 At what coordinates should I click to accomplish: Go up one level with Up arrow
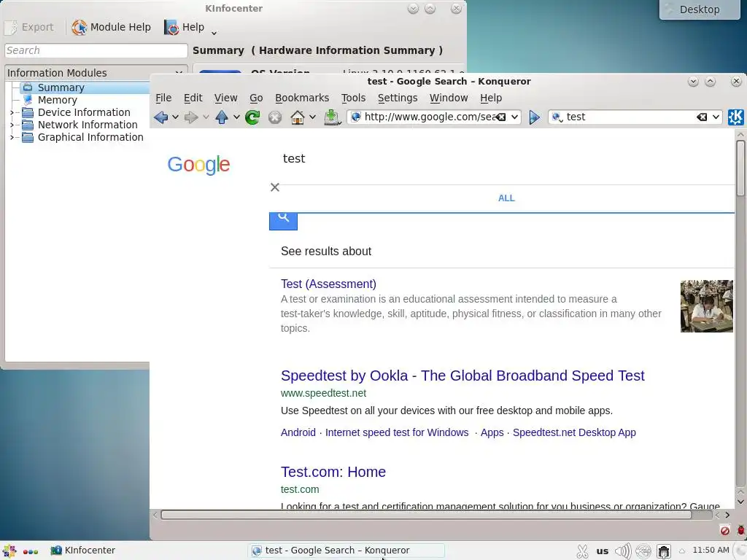pyautogui.click(x=222, y=117)
